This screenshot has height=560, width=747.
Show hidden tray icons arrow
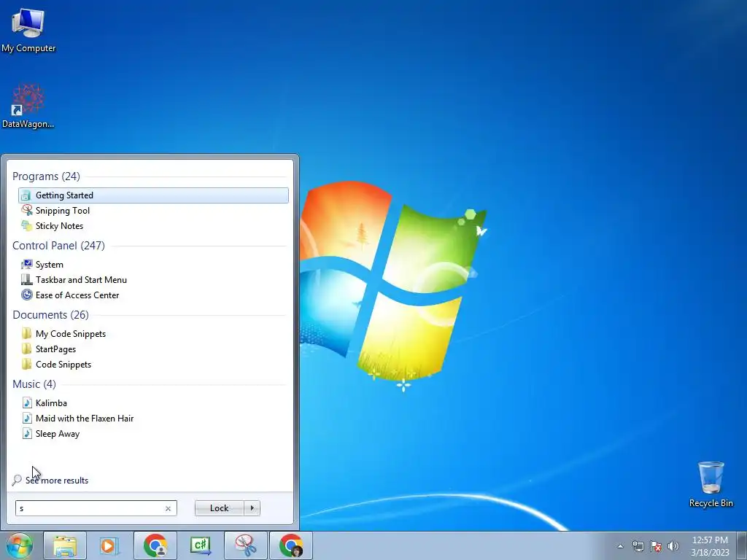pos(620,546)
